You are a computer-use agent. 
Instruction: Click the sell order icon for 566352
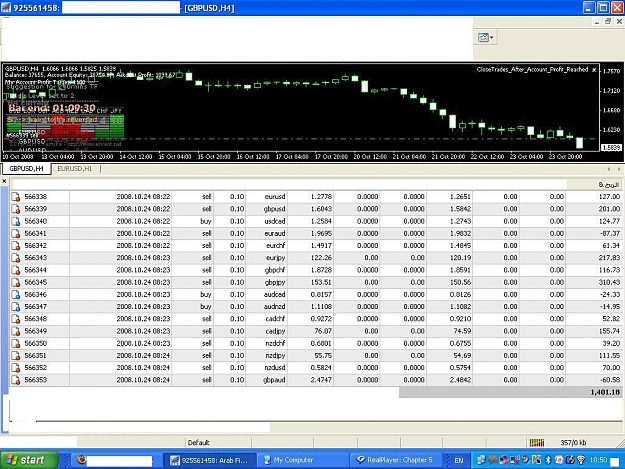[16, 368]
